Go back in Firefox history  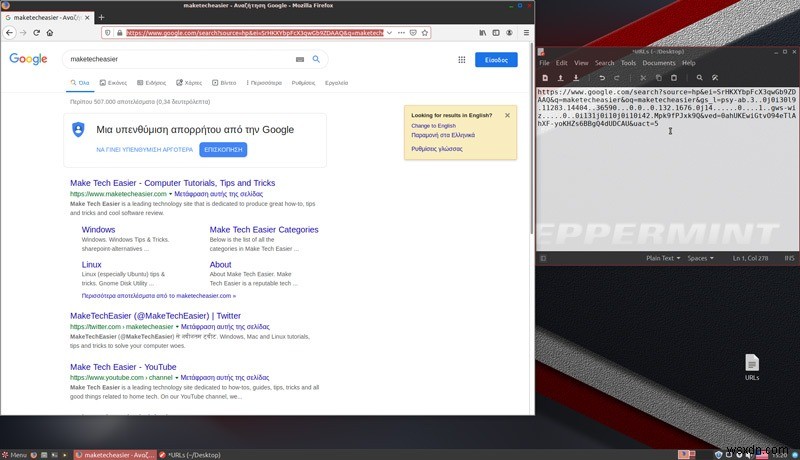point(10,33)
